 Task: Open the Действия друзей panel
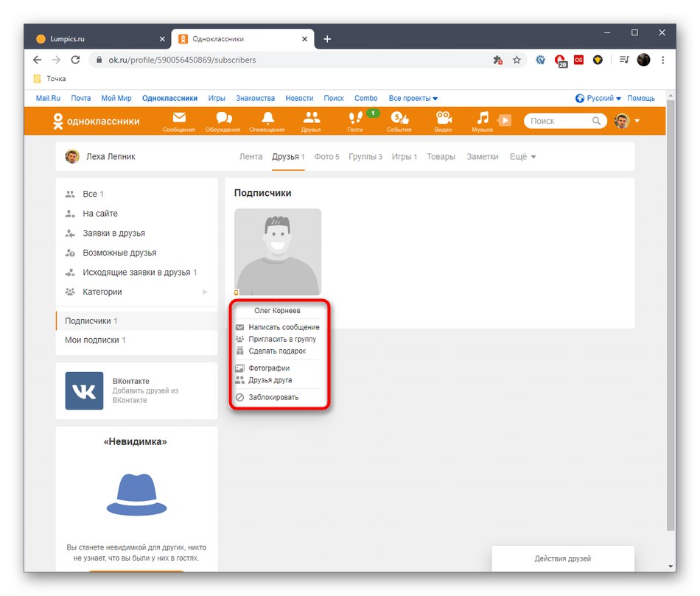(562, 558)
